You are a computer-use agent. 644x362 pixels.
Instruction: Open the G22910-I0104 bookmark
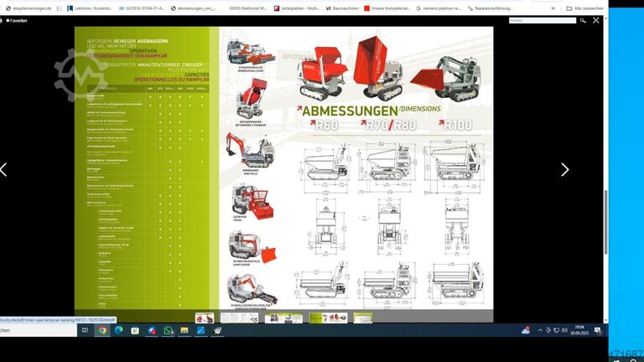(x=142, y=8)
